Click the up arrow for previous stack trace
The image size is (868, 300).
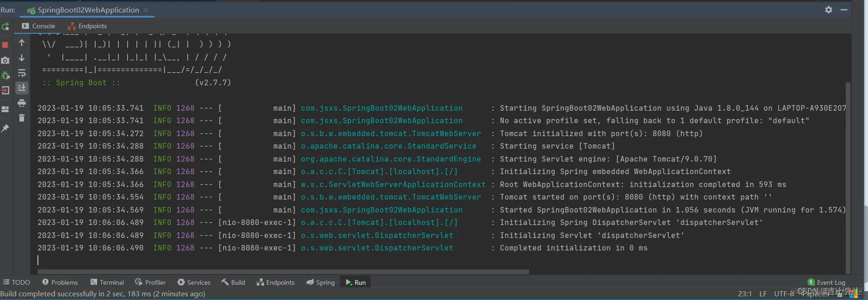[x=22, y=43]
